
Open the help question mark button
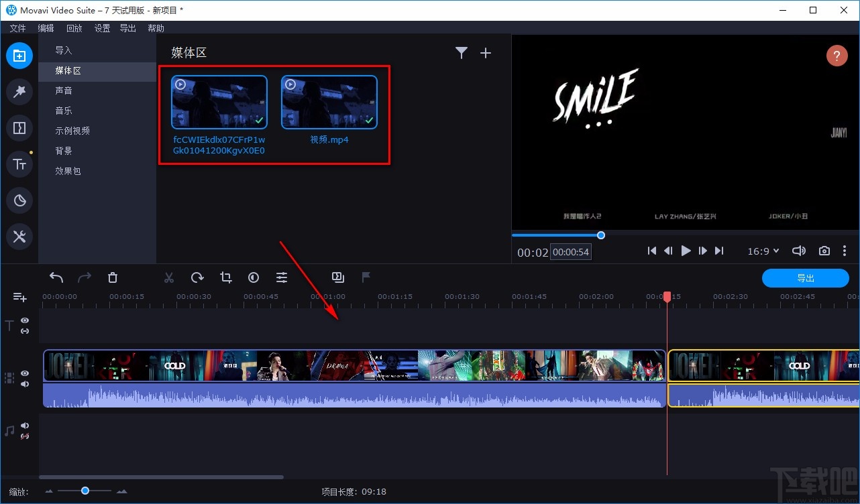pyautogui.click(x=837, y=56)
